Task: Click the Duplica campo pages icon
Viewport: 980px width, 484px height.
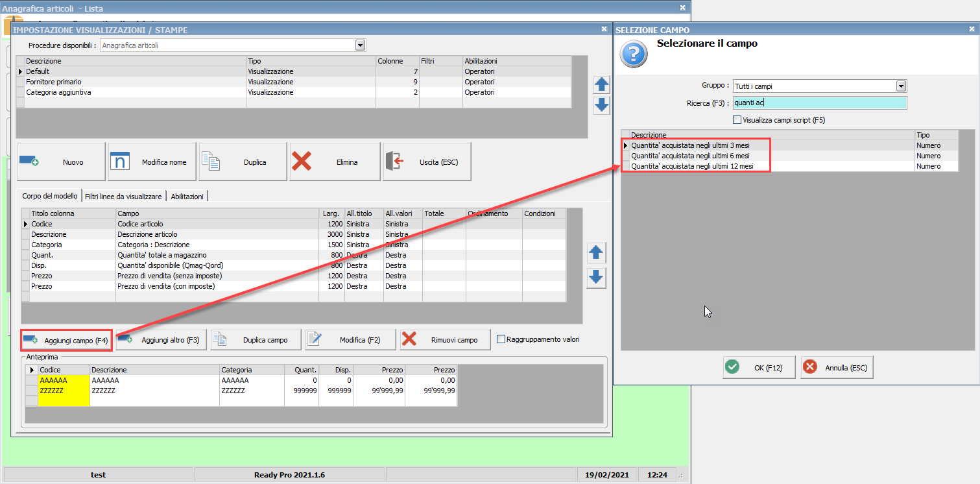Action: click(220, 339)
